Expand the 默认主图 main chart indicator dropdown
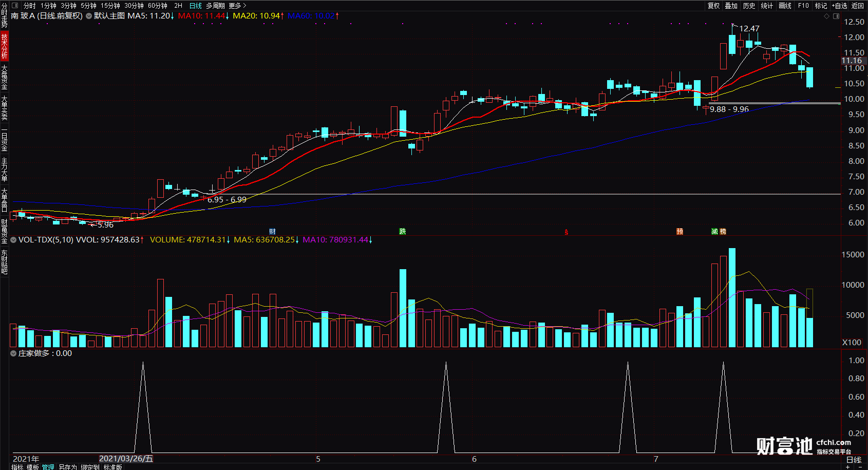Screen dimensions: 868x470 point(89,16)
